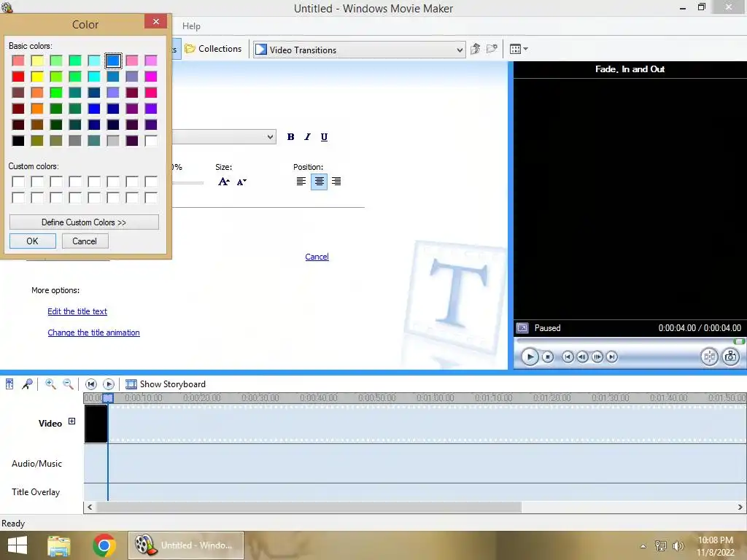This screenshot has width=747, height=560.
Task: Select the first custom color slot
Action: [18, 182]
